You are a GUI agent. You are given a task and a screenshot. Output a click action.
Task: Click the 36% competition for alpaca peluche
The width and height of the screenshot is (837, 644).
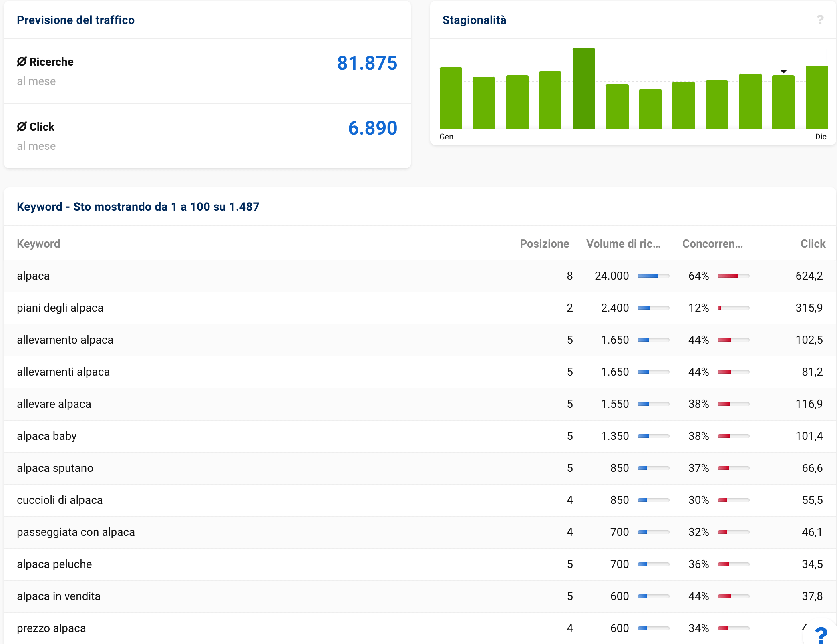point(698,564)
